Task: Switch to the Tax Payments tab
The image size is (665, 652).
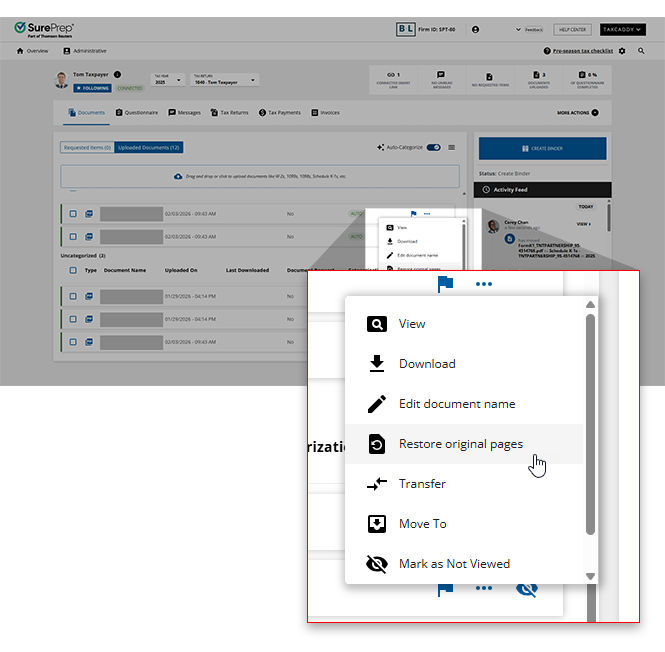Action: coord(279,113)
